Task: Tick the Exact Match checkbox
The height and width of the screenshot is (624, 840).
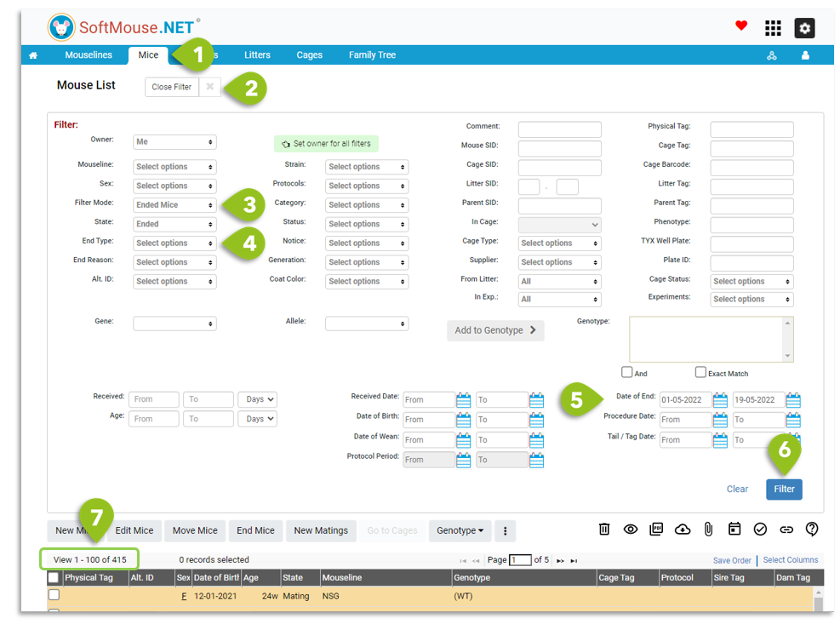Action: click(x=700, y=372)
